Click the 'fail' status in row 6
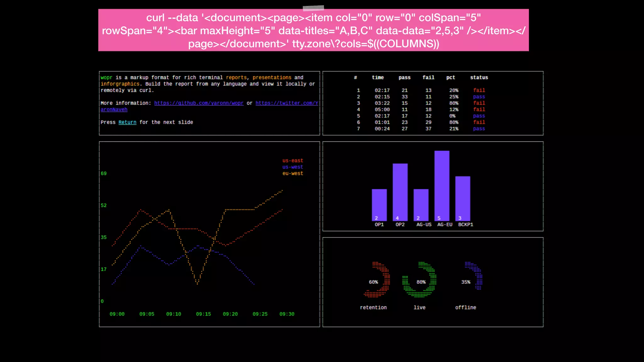 tap(479, 122)
